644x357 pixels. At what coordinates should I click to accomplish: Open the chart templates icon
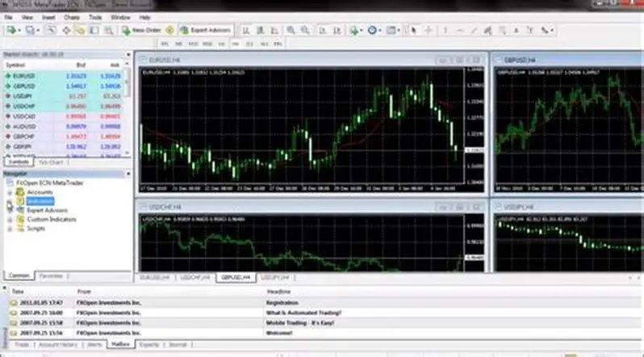tap(391, 30)
